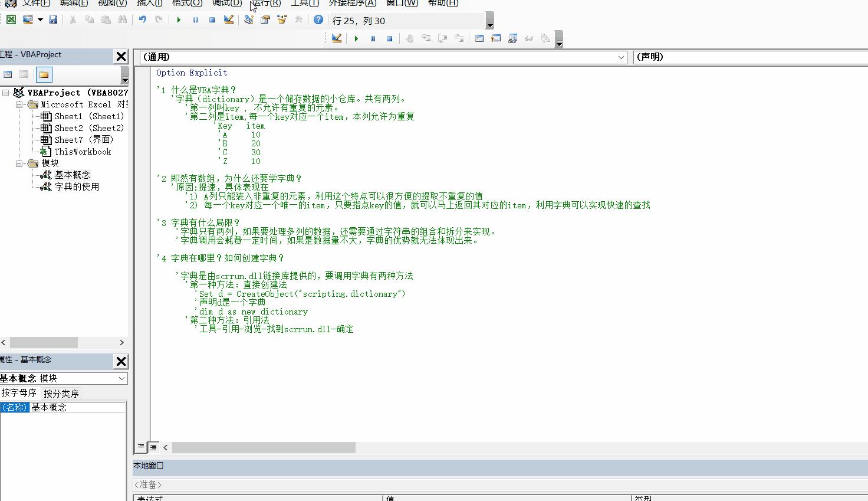
Task: Click View Object in the project pane
Action: [24, 74]
